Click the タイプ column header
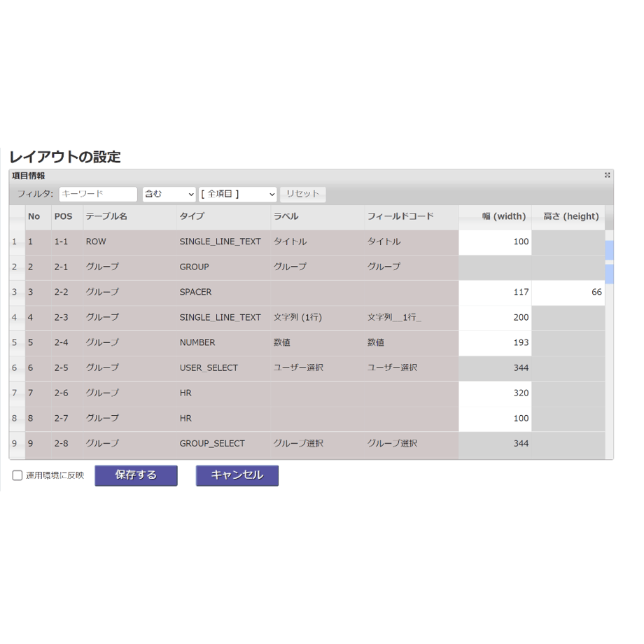644x644 pixels. (x=224, y=217)
